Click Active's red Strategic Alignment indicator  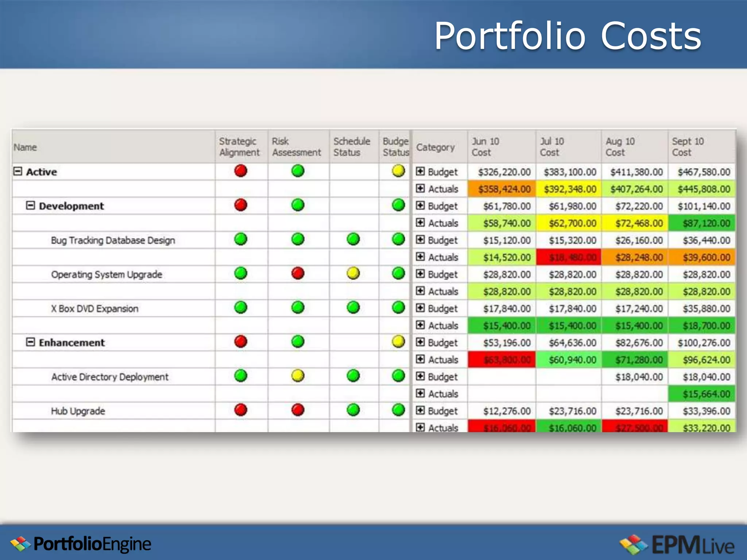(241, 171)
